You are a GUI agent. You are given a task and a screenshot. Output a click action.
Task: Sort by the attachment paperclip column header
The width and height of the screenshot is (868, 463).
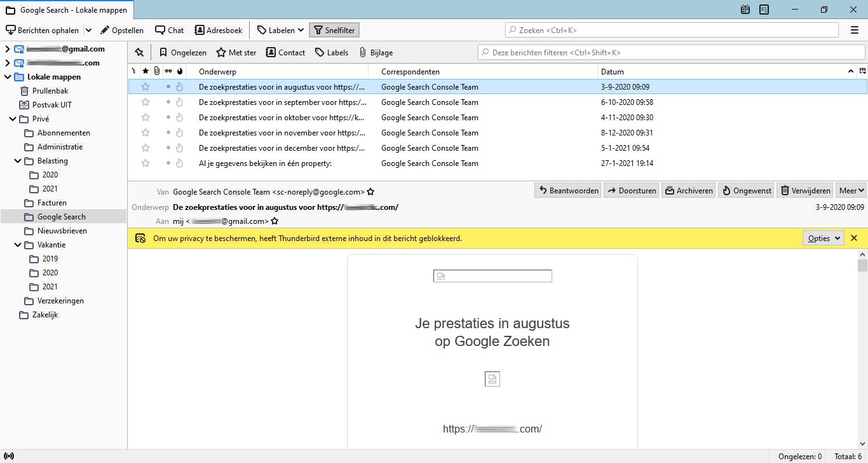pyautogui.click(x=157, y=71)
